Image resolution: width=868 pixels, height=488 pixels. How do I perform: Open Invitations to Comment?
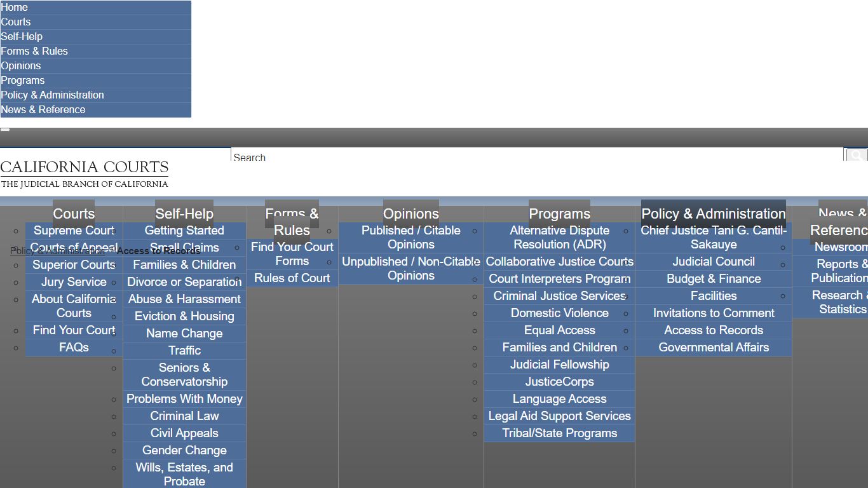pyautogui.click(x=714, y=313)
